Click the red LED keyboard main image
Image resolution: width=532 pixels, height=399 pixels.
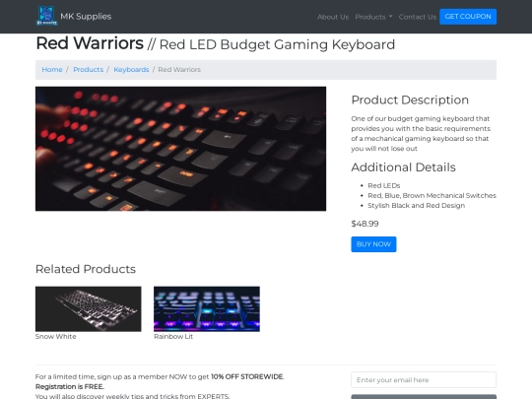pyautogui.click(x=180, y=149)
